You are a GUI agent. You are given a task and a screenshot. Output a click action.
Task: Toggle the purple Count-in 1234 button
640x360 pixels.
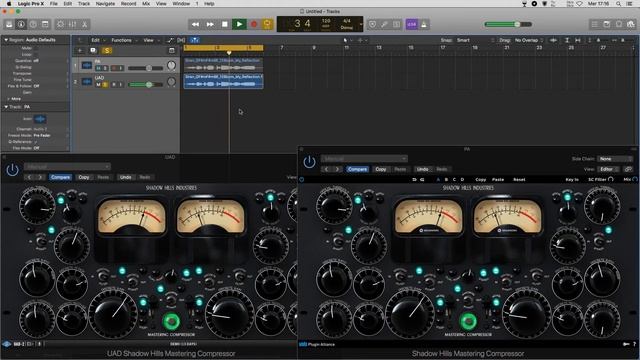(411, 24)
